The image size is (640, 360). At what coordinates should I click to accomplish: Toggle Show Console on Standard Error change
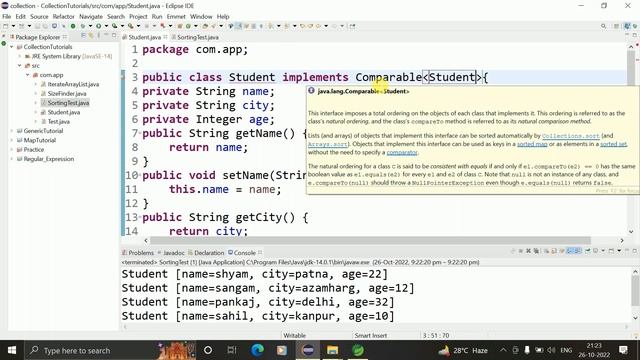(x=578, y=251)
